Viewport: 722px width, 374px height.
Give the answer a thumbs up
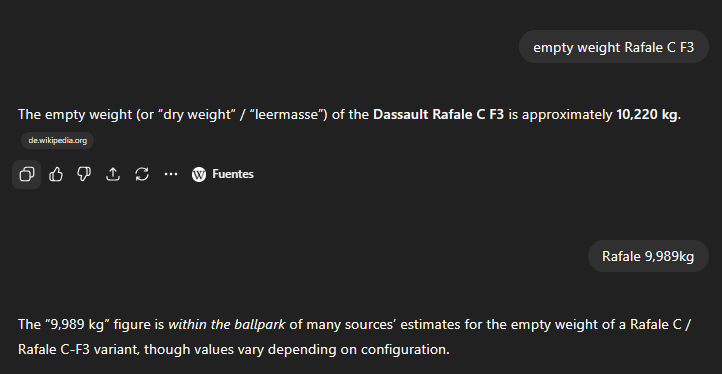56,174
